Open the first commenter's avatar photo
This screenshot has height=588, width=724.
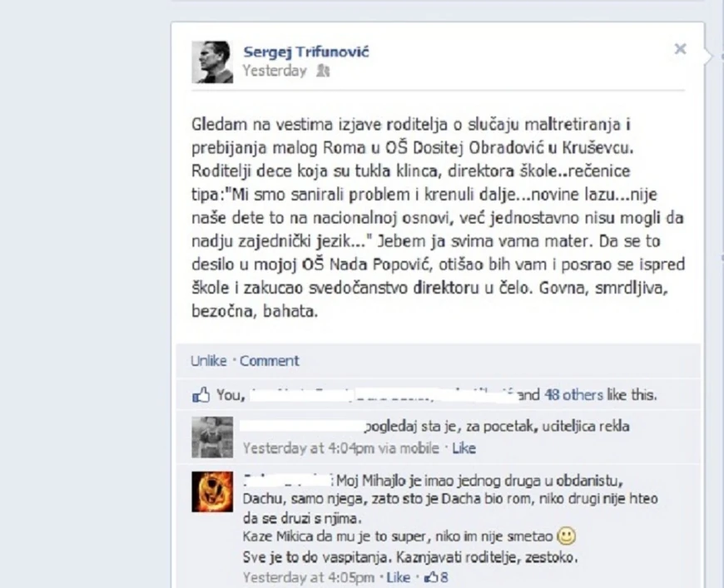pyautogui.click(x=212, y=437)
